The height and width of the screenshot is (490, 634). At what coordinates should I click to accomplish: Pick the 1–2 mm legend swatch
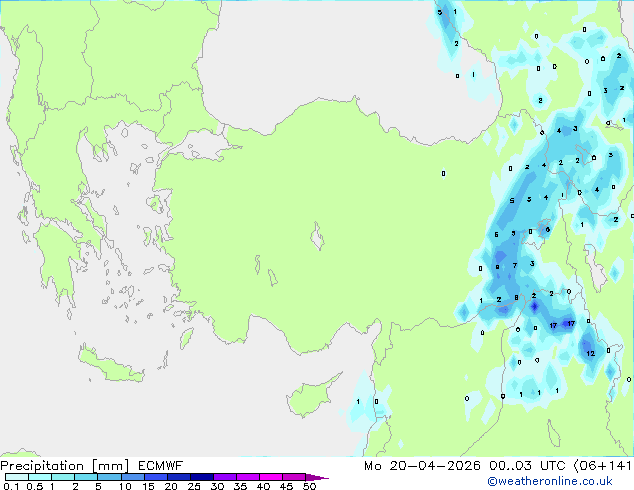[x=63, y=477]
